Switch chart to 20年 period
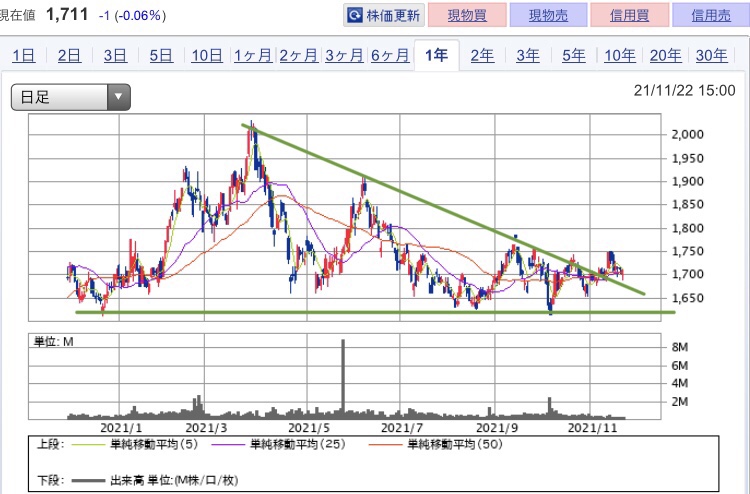The height and width of the screenshot is (494, 750). pos(666,55)
